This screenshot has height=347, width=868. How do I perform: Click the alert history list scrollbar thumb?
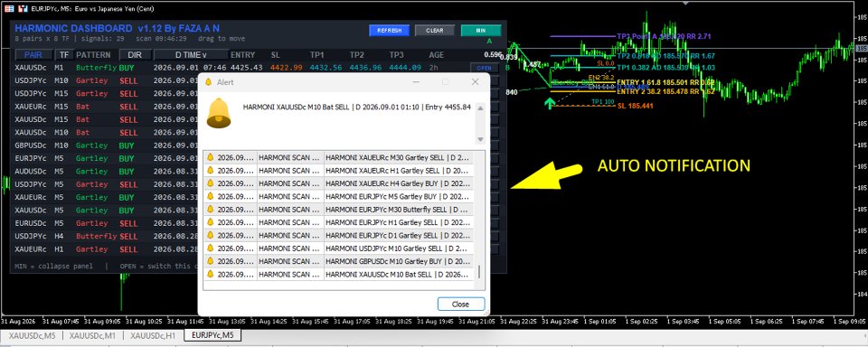click(479, 272)
